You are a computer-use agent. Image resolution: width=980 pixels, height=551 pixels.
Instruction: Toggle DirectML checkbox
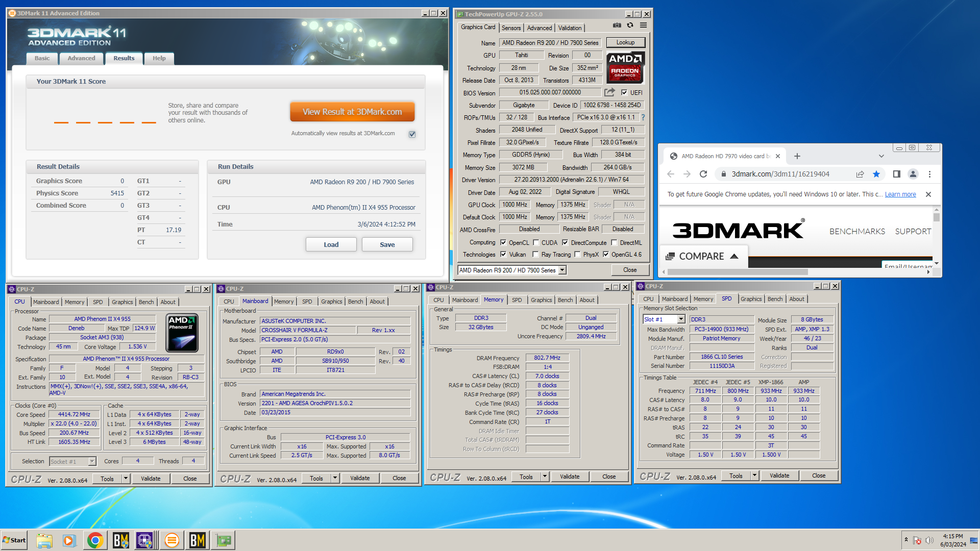click(614, 243)
